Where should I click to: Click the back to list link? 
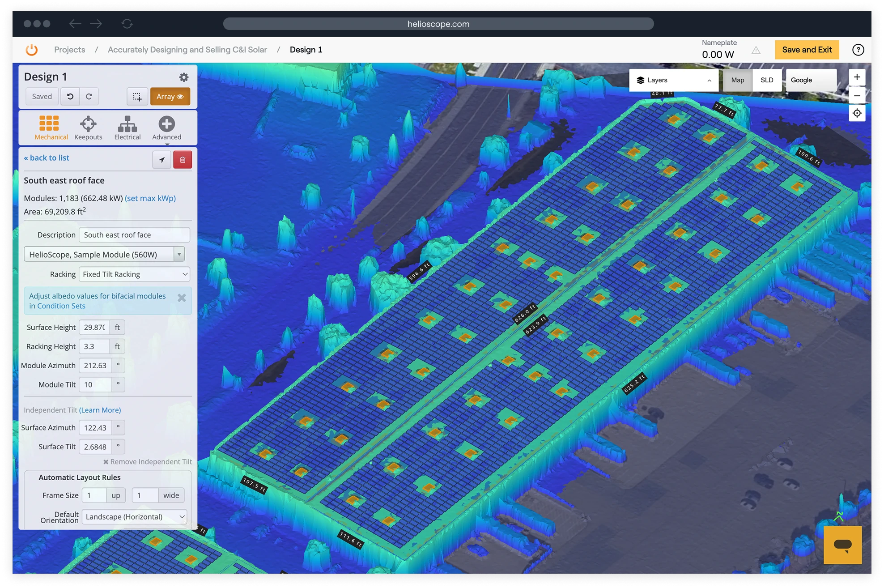coord(47,158)
